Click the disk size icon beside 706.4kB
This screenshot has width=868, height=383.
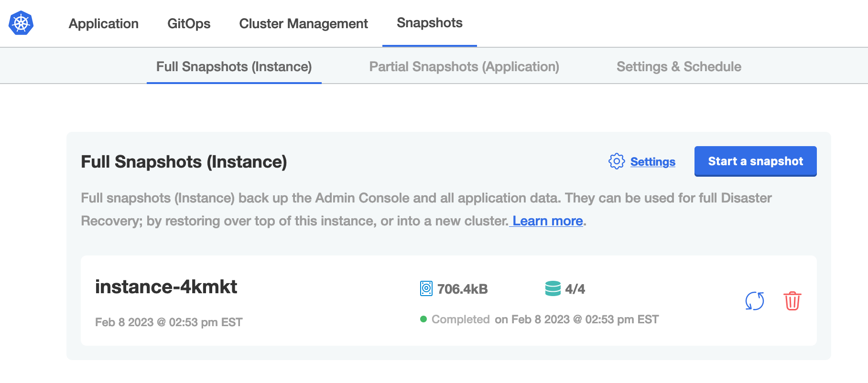[426, 288]
